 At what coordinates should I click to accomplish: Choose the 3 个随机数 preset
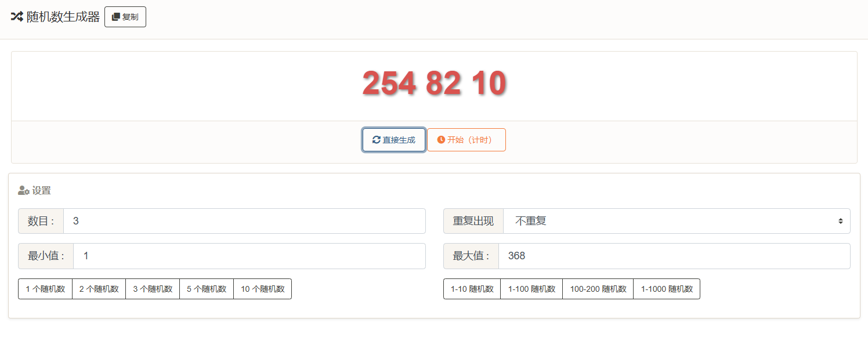[x=153, y=289]
